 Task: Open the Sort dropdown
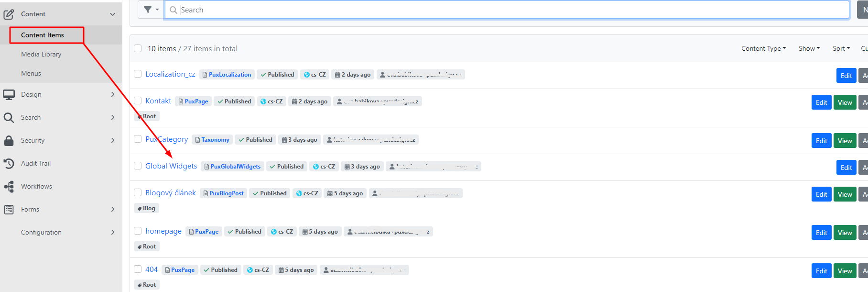841,48
